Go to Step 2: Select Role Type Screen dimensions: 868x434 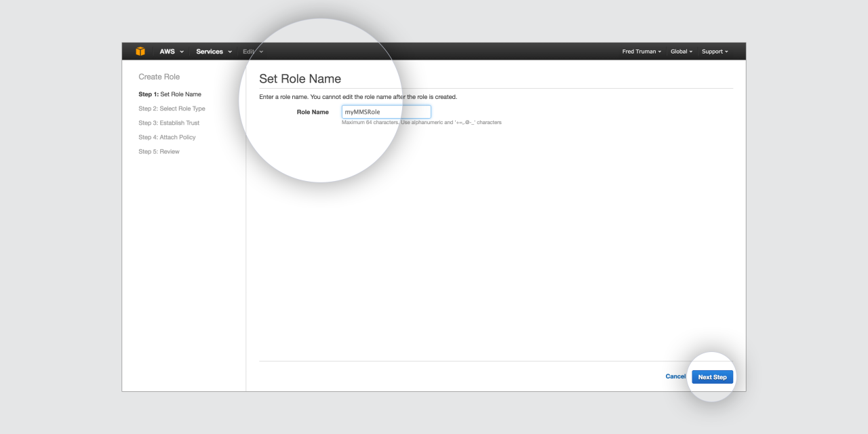tap(172, 108)
